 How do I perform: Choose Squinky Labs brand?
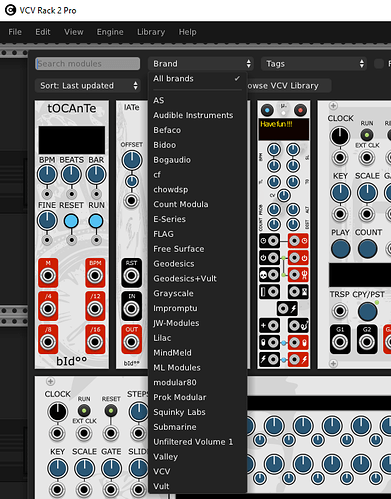(197, 412)
